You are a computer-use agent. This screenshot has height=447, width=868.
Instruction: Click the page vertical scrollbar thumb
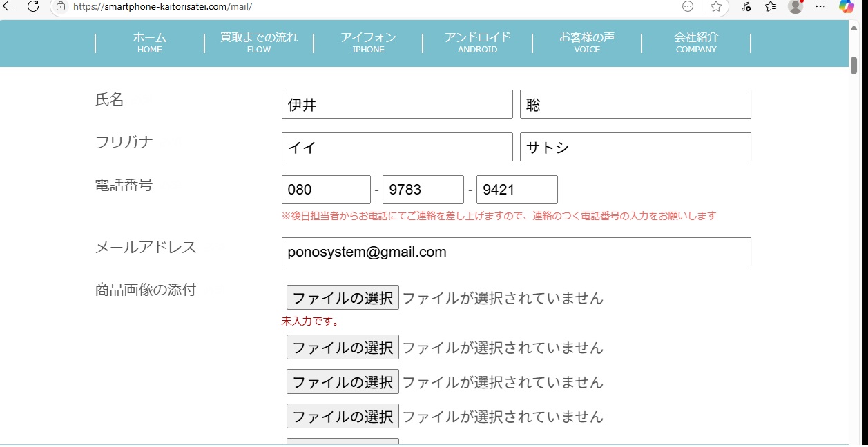(x=853, y=66)
